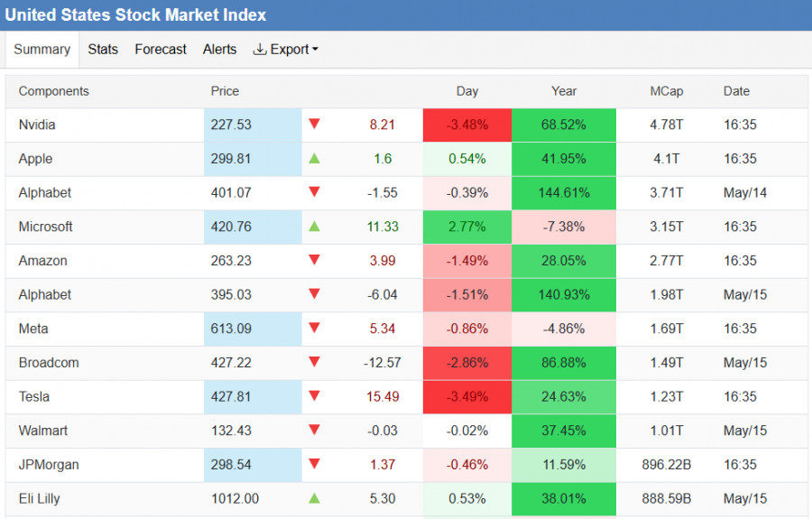Screen dimensions: 812x519
Task: Open the Summary tab
Action: click(x=42, y=50)
